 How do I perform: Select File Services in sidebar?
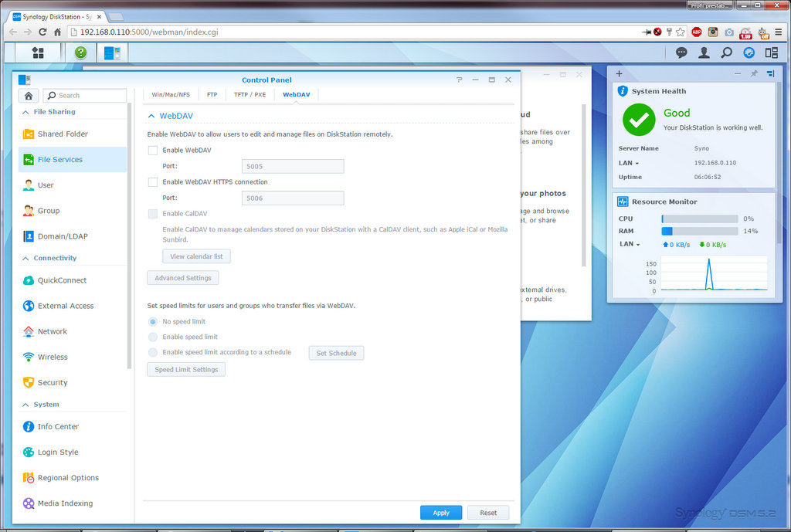73,159
